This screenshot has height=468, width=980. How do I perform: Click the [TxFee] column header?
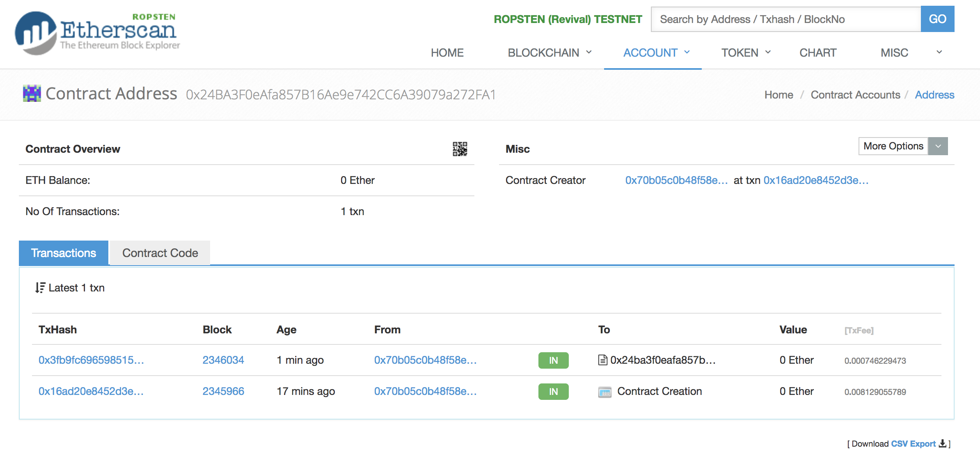tap(859, 330)
